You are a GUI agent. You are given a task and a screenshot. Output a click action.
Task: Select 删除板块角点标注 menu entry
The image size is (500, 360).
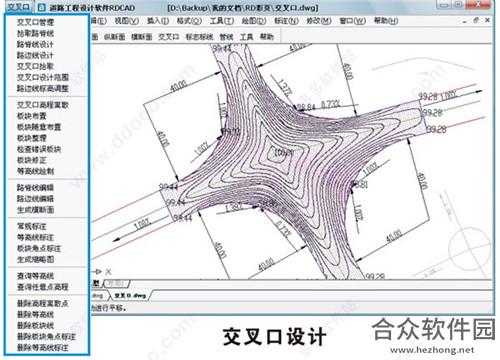(x=46, y=337)
